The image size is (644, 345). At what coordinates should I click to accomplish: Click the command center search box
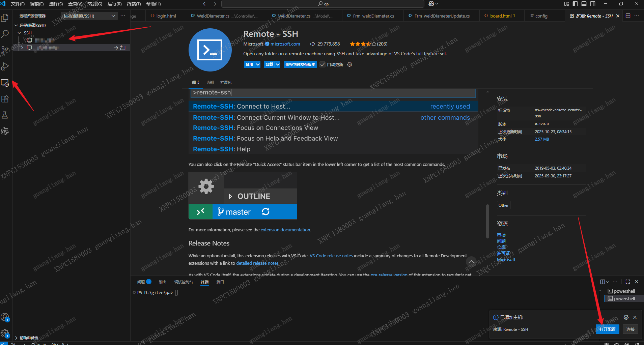323,4
